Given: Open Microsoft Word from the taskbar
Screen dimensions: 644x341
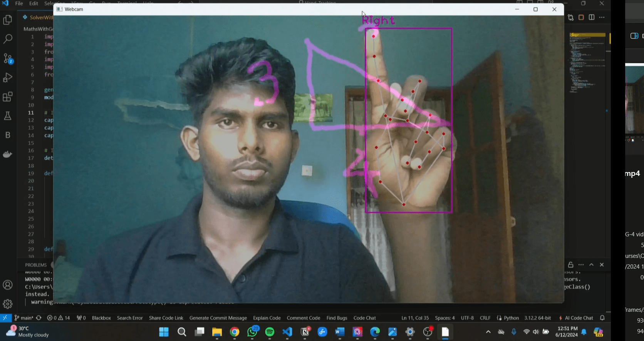Looking at the screenshot, I should [x=340, y=332].
